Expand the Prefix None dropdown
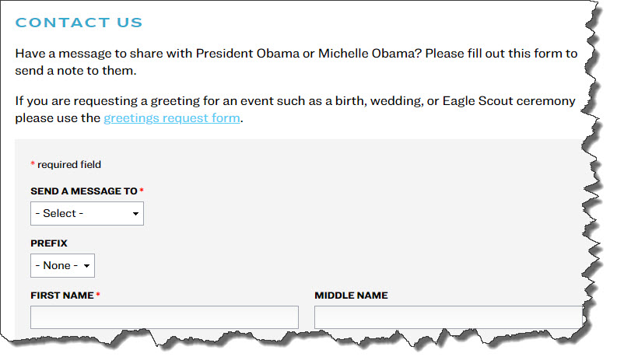The width and height of the screenshot is (617, 364). pyautogui.click(x=62, y=265)
